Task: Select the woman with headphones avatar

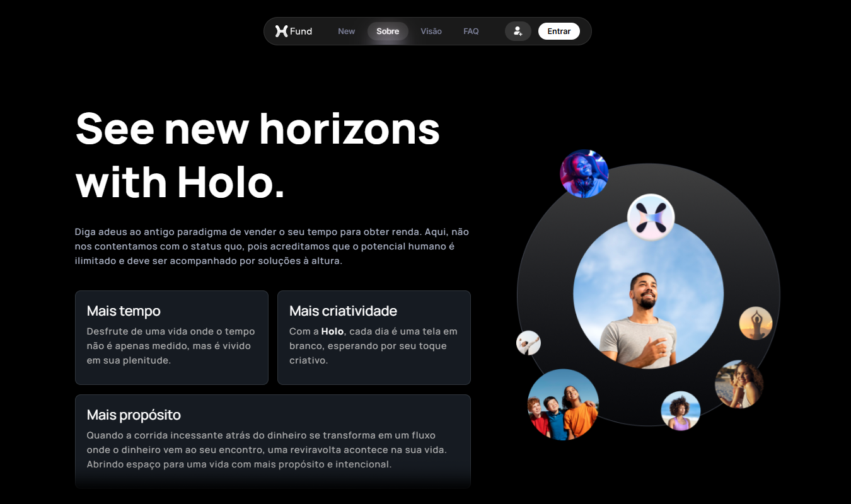Action: click(x=584, y=174)
